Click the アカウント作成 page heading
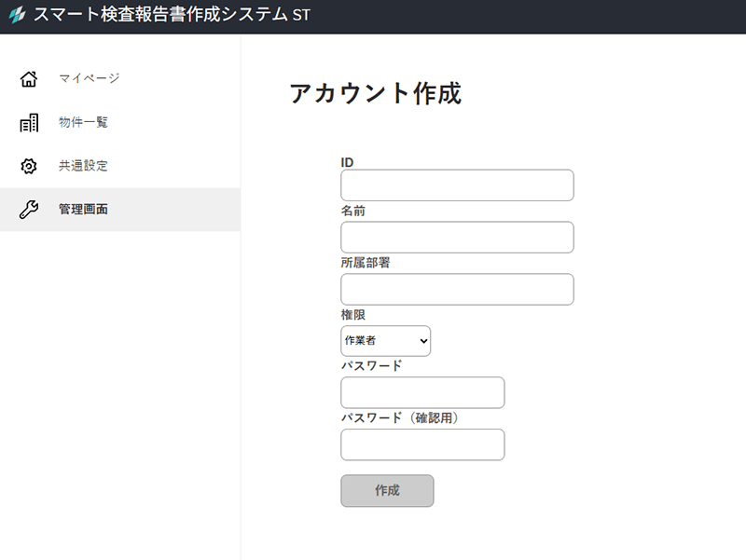Viewport: 746px width, 560px height. (x=375, y=93)
